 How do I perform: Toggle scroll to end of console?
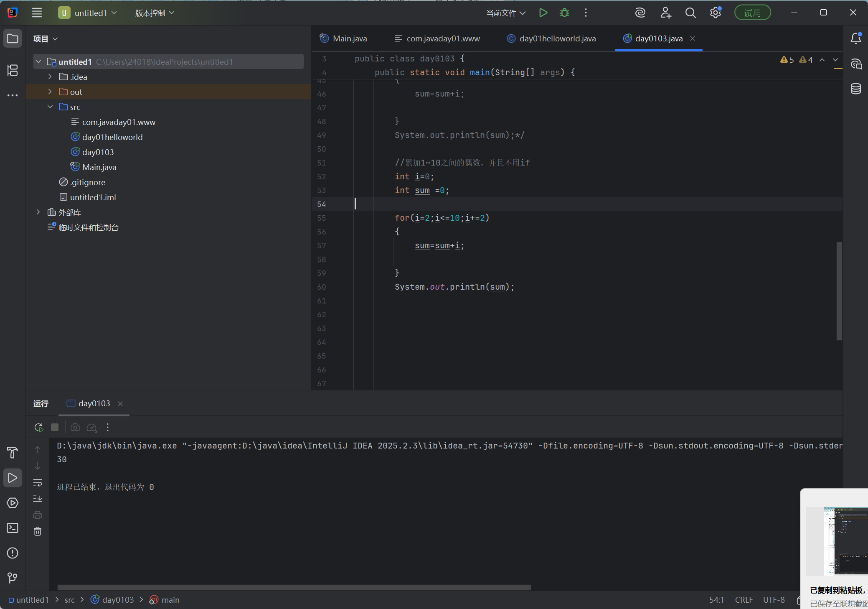click(x=38, y=499)
